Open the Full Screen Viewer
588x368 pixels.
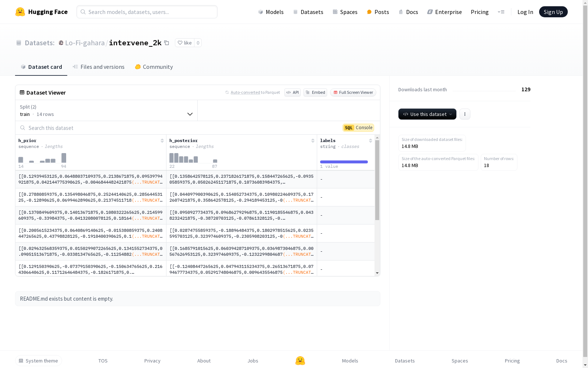[353, 92]
